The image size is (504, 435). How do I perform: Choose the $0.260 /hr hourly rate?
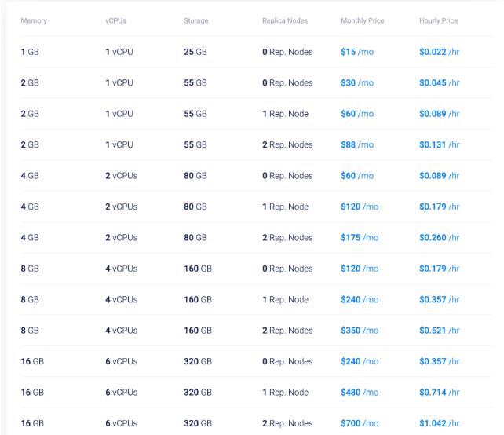coord(440,237)
